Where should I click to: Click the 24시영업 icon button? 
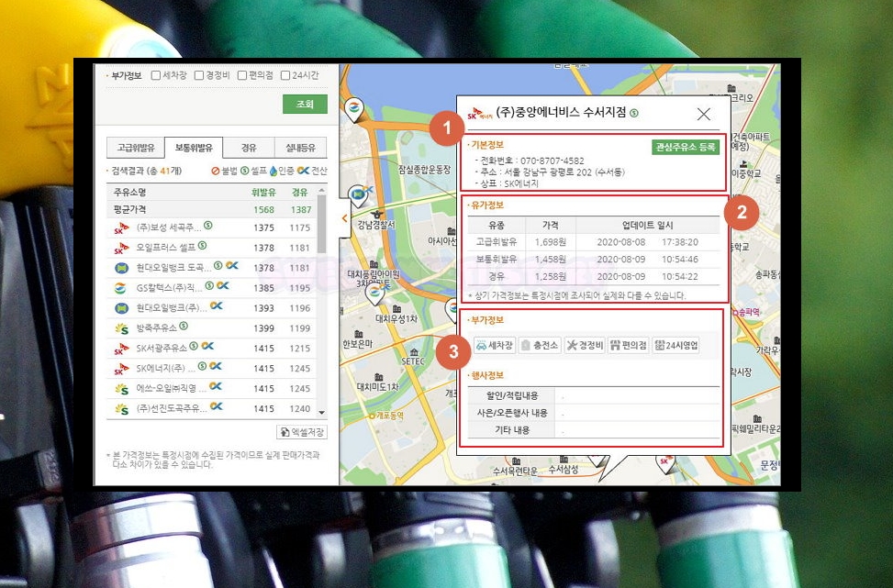pos(676,345)
